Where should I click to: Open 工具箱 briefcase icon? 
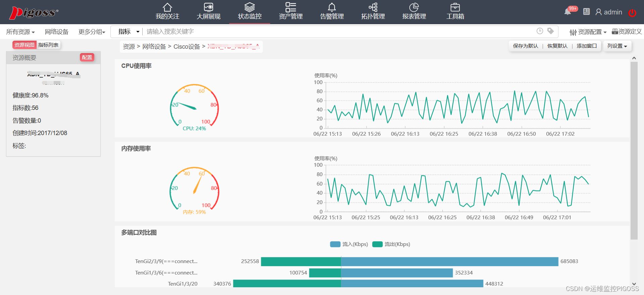(455, 7)
